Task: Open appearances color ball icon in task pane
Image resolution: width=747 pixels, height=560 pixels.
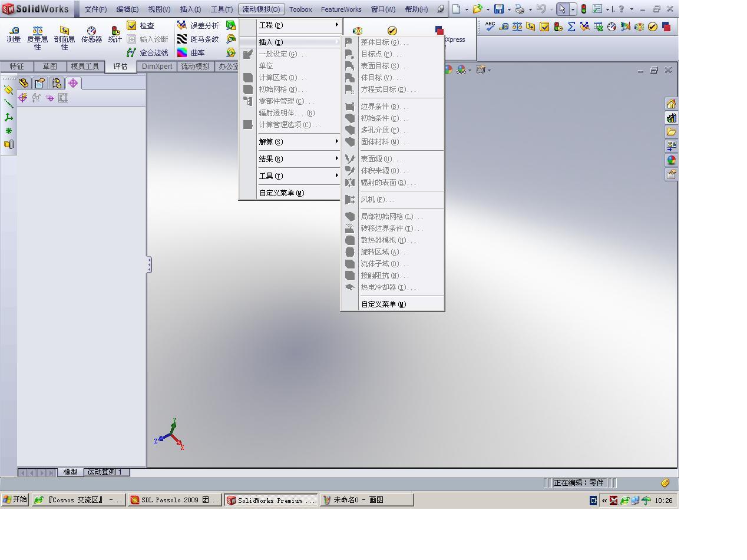Action: [671, 160]
